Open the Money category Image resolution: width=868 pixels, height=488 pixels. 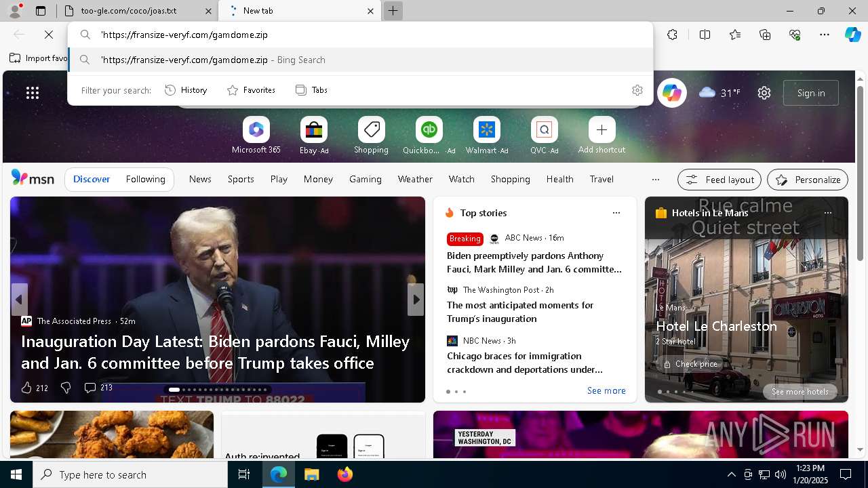click(318, 179)
